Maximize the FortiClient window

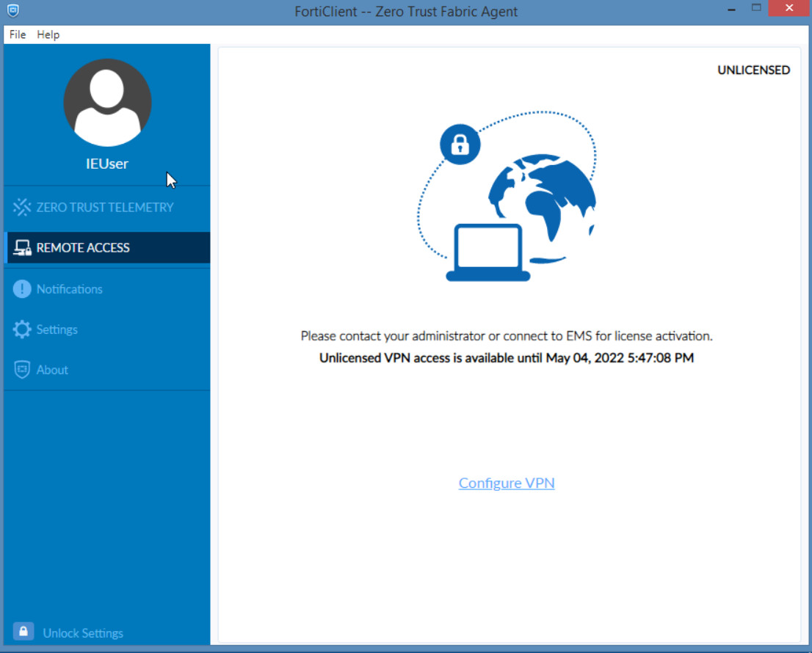[x=756, y=8]
